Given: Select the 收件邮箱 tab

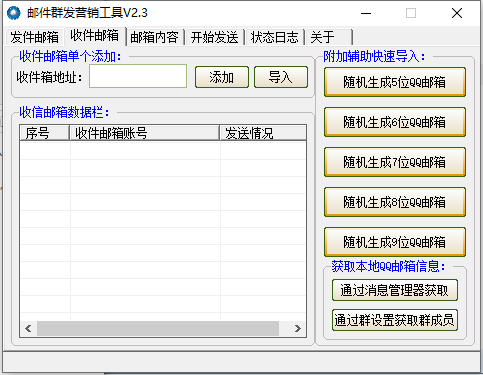Looking at the screenshot, I should (x=95, y=35).
